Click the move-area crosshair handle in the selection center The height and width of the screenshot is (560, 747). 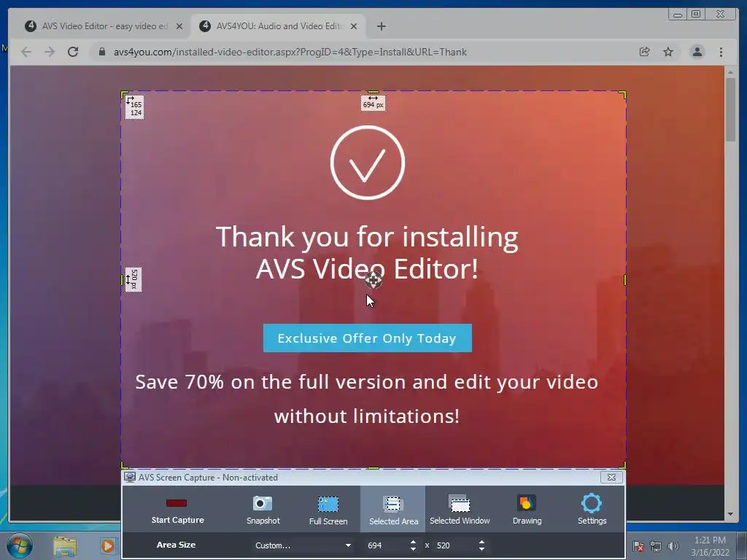coord(373,280)
